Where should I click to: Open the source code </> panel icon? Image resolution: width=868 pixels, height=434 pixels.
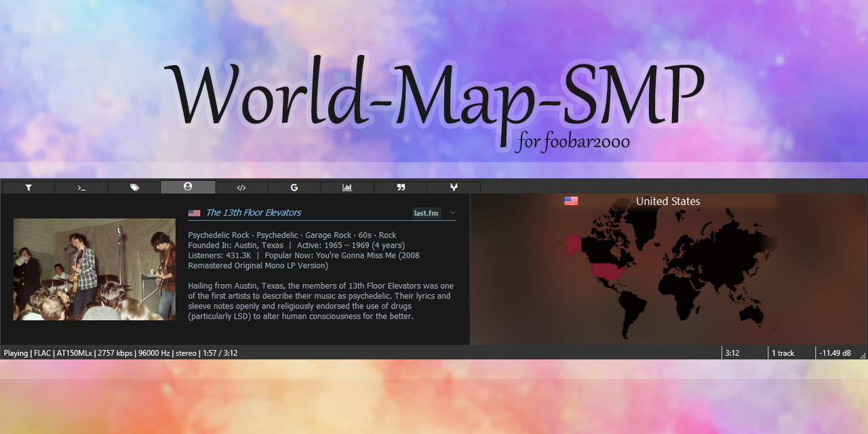(x=241, y=187)
